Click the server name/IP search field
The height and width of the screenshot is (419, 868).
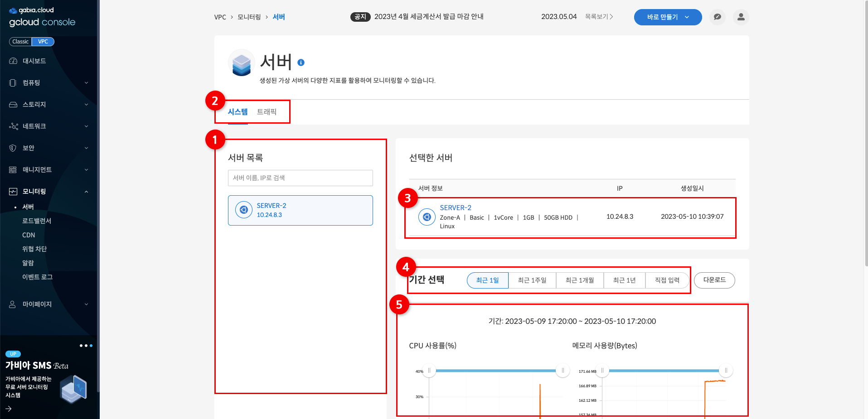pyautogui.click(x=301, y=178)
